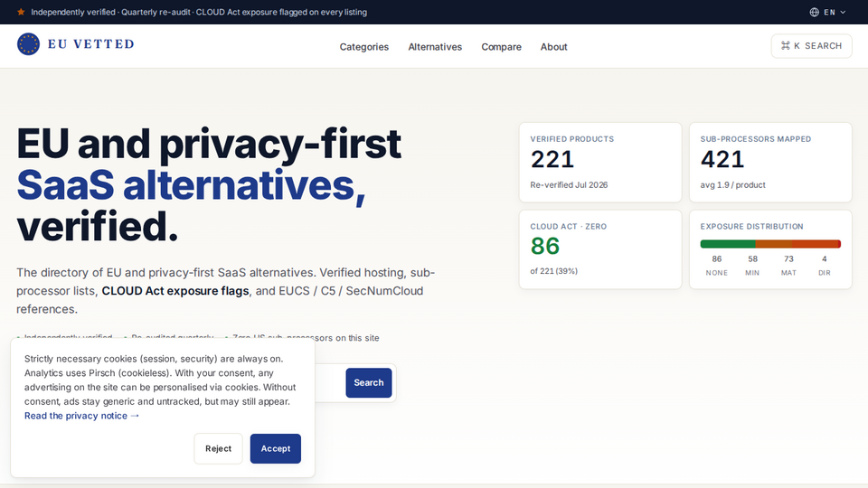Go to the Compare page
868x488 pixels.
coord(501,47)
